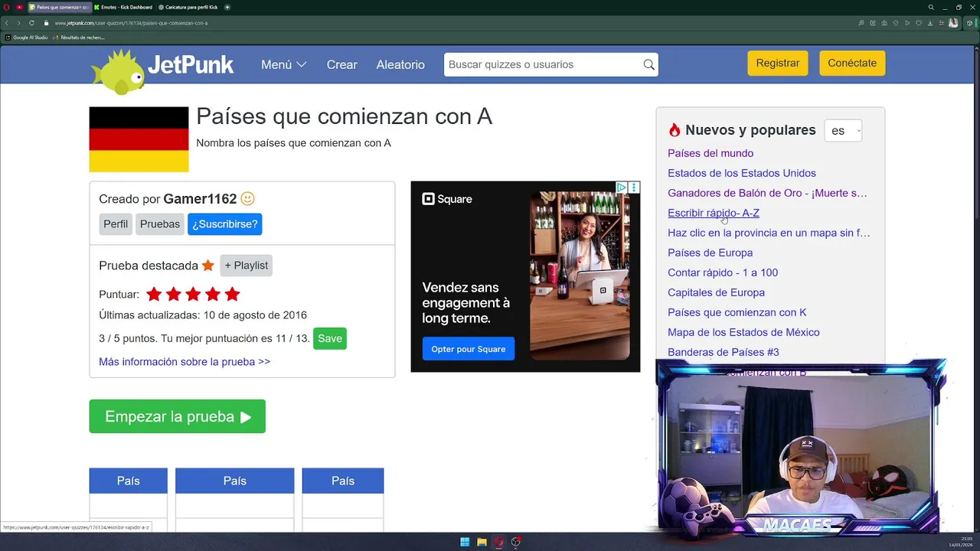Switch to Caricatura para perfil Kick tab

(x=188, y=7)
